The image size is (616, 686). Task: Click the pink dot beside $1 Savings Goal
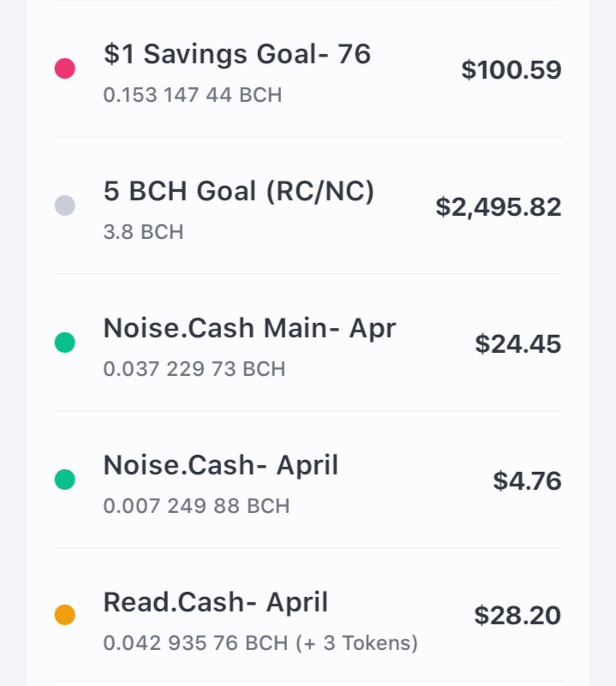click(65, 69)
